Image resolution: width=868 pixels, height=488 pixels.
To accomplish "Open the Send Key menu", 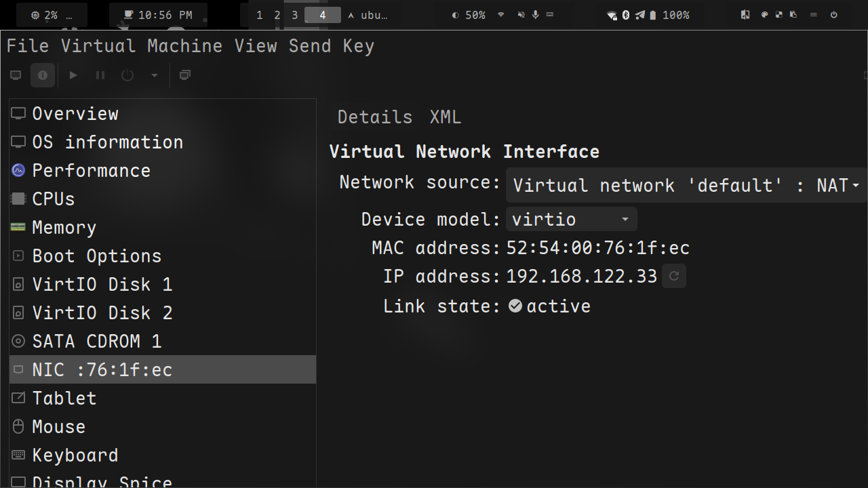I will pos(331,46).
